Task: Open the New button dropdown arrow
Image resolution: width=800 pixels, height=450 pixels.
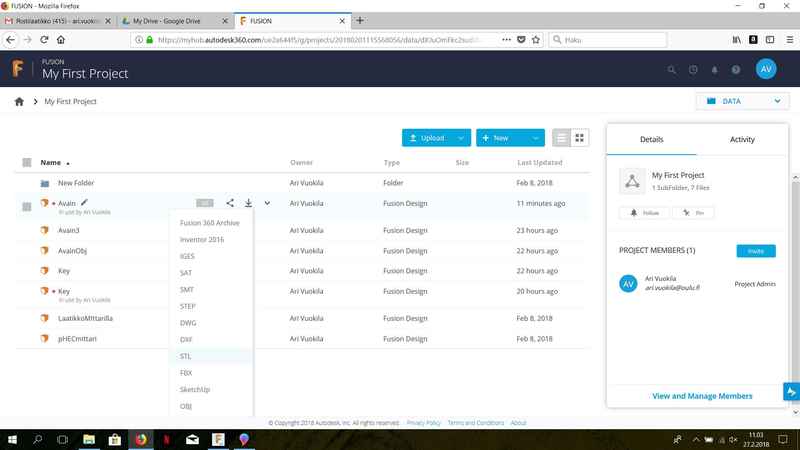Action: click(x=535, y=138)
